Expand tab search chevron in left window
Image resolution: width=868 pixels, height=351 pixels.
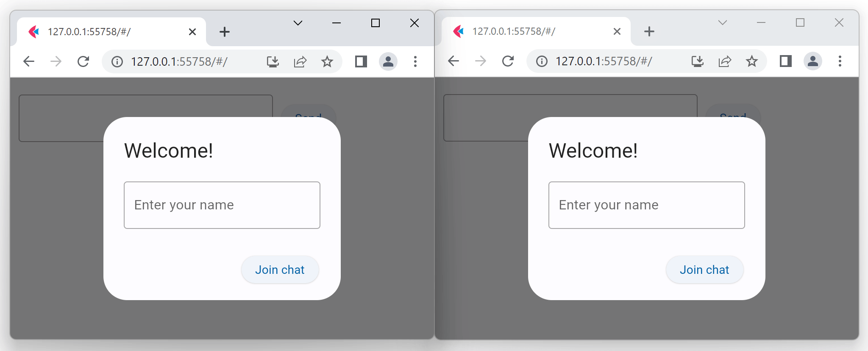click(298, 23)
